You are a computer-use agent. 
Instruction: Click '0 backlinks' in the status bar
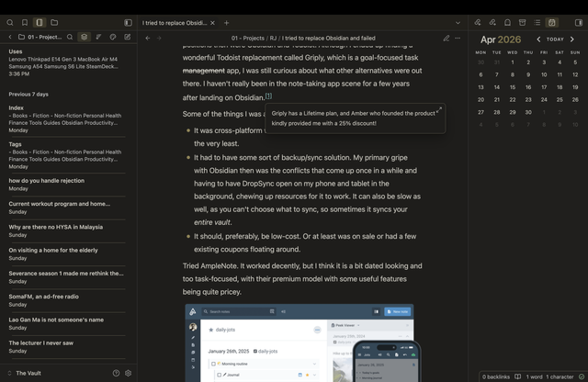496,376
